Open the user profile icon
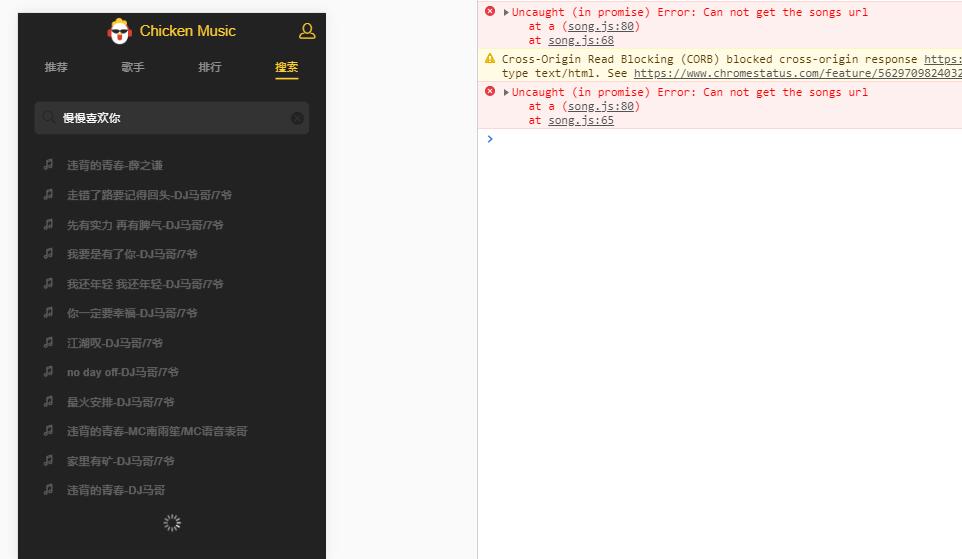The height and width of the screenshot is (559, 962). point(307,31)
